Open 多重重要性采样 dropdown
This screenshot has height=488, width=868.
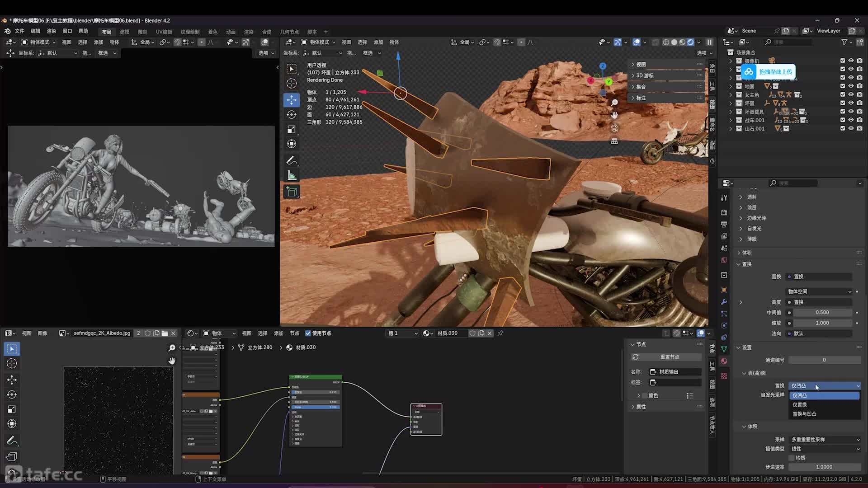(825, 439)
